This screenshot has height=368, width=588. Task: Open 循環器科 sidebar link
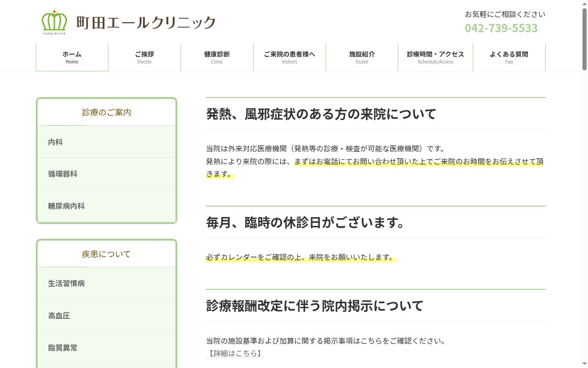coord(107,174)
